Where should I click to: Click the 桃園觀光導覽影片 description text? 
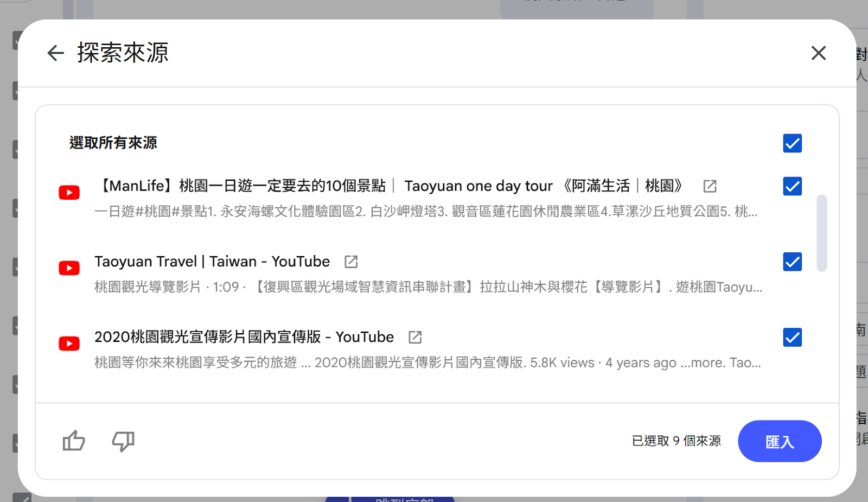coord(429,287)
